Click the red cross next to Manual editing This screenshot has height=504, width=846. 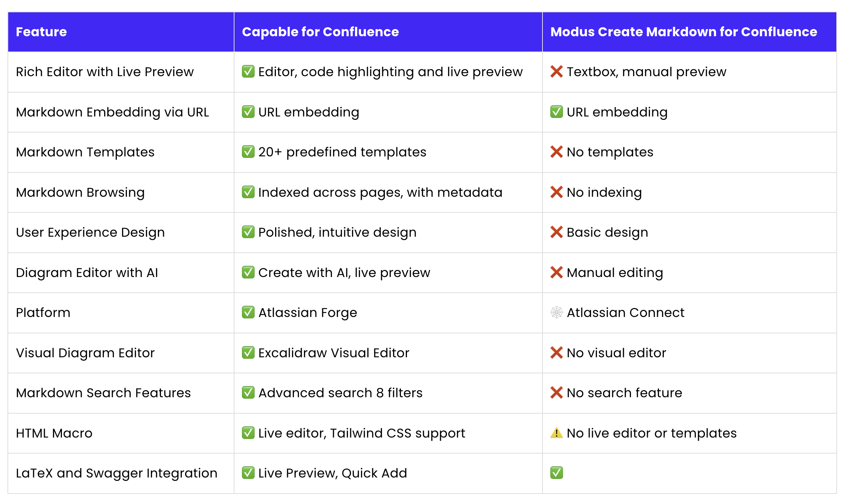coord(556,272)
